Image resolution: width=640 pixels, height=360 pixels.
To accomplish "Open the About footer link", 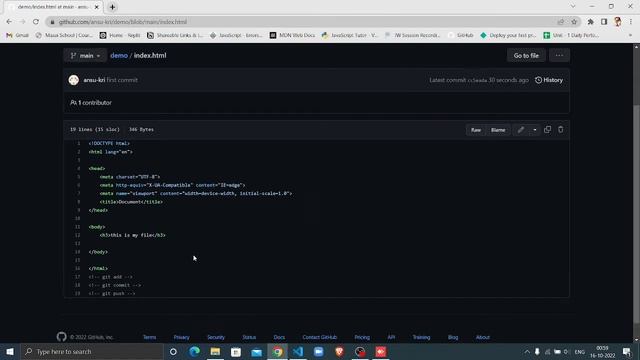I will [483, 337].
